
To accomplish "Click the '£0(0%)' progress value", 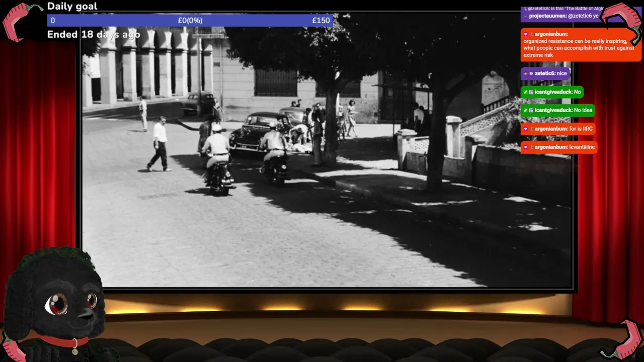I will pyautogui.click(x=190, y=21).
